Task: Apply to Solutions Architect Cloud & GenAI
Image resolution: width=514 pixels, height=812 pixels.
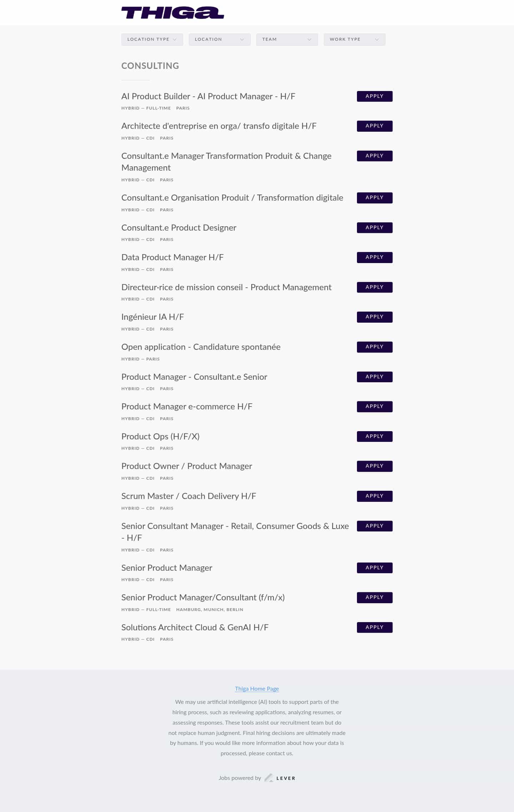Action: (x=374, y=627)
